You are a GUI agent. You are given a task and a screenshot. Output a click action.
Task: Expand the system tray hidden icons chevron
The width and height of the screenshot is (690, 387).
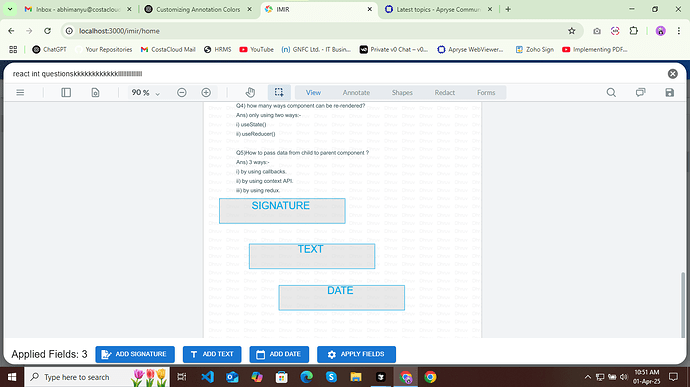[x=587, y=377]
